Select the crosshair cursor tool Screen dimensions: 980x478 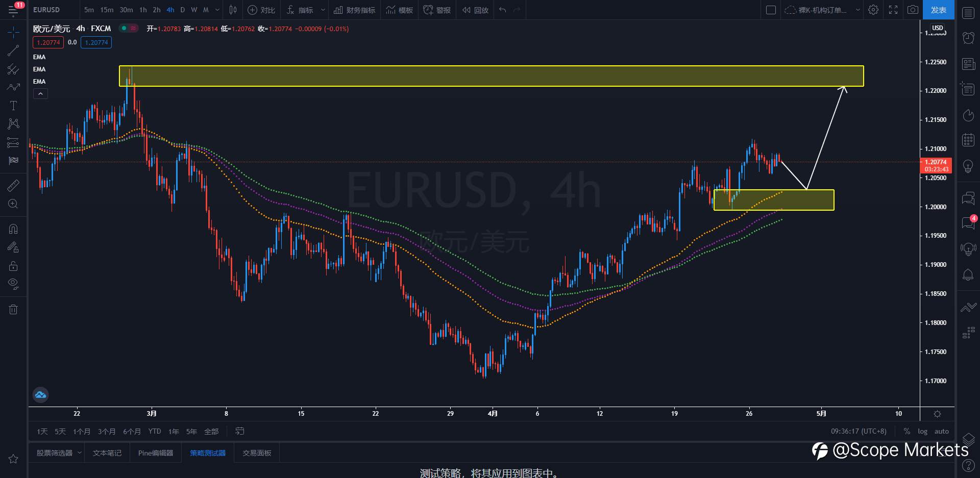(13, 33)
